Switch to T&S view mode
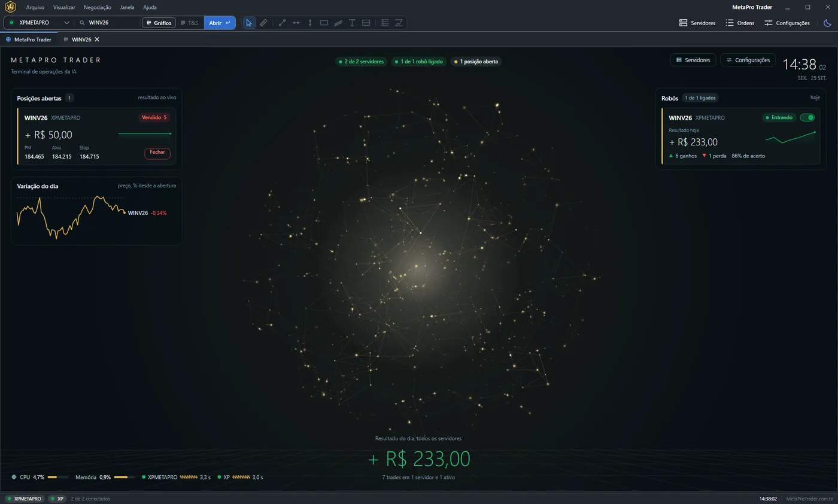The height and width of the screenshot is (504, 838). [x=189, y=23]
